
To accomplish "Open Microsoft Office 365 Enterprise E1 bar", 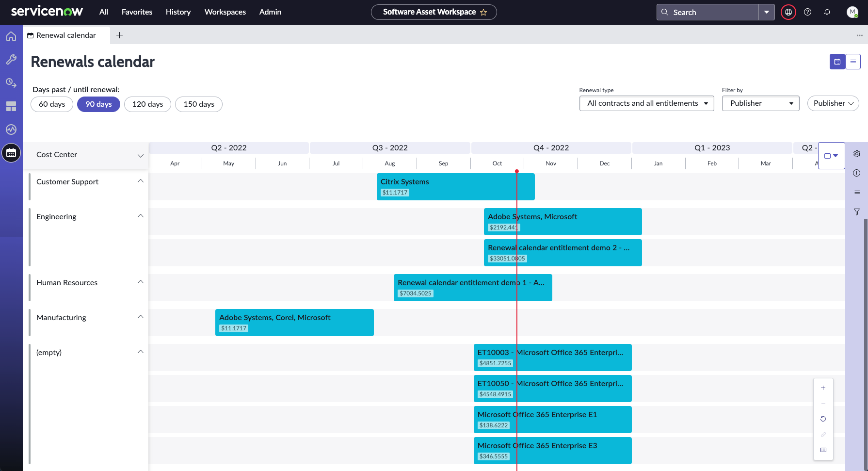I will [x=552, y=420].
